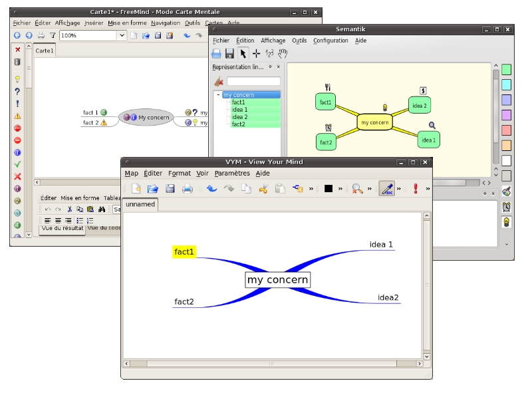Select the VYM color picker pipette tool

click(x=387, y=189)
